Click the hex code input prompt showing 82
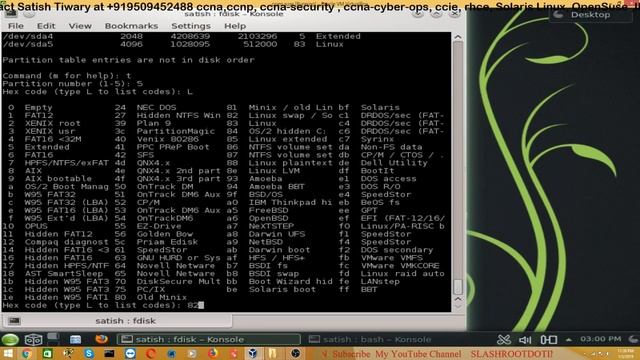The image size is (640, 360). (103, 305)
